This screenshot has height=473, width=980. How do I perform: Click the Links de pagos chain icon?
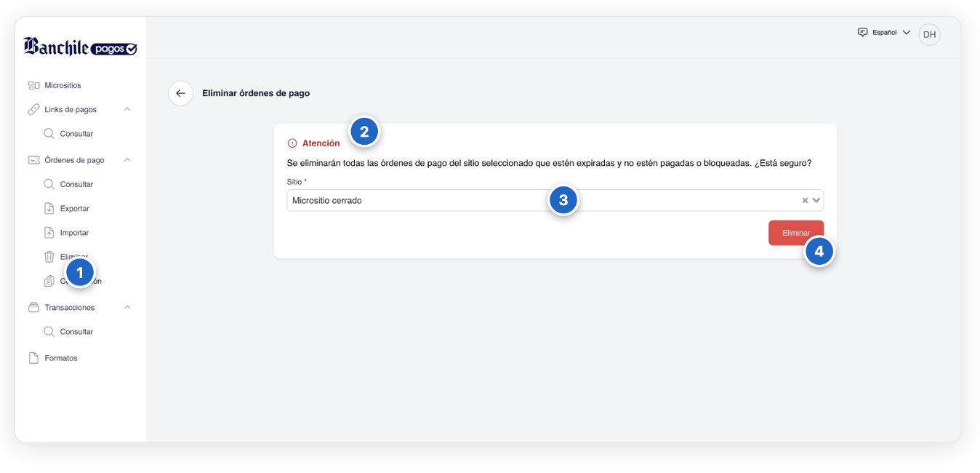point(33,110)
